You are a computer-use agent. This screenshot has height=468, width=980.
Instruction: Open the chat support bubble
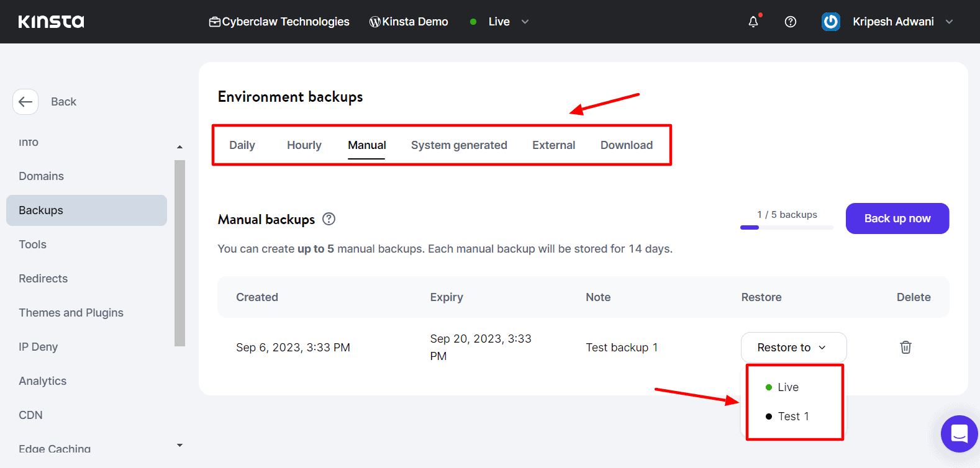(959, 433)
